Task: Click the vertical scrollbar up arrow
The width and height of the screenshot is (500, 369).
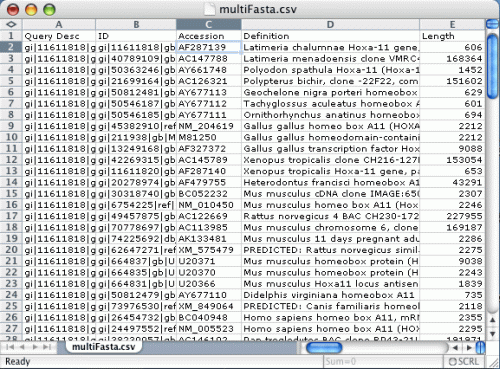Action: pyautogui.click(x=492, y=320)
